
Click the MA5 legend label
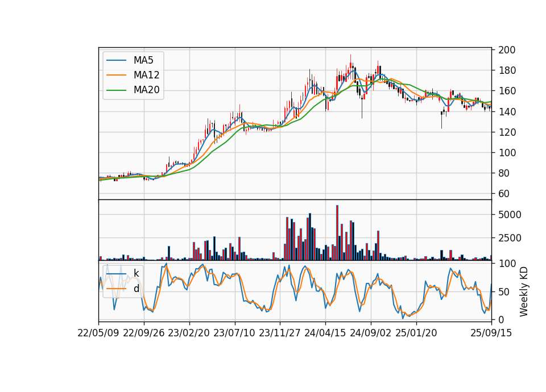point(143,60)
